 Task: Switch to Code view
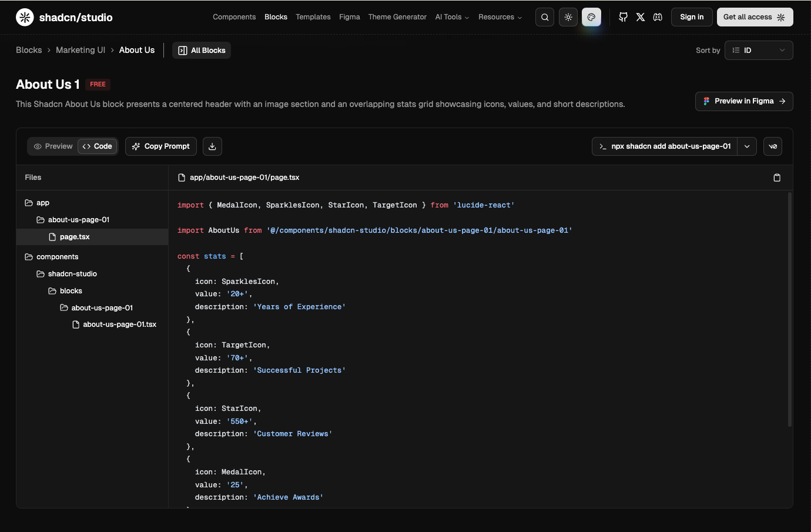[x=98, y=146]
